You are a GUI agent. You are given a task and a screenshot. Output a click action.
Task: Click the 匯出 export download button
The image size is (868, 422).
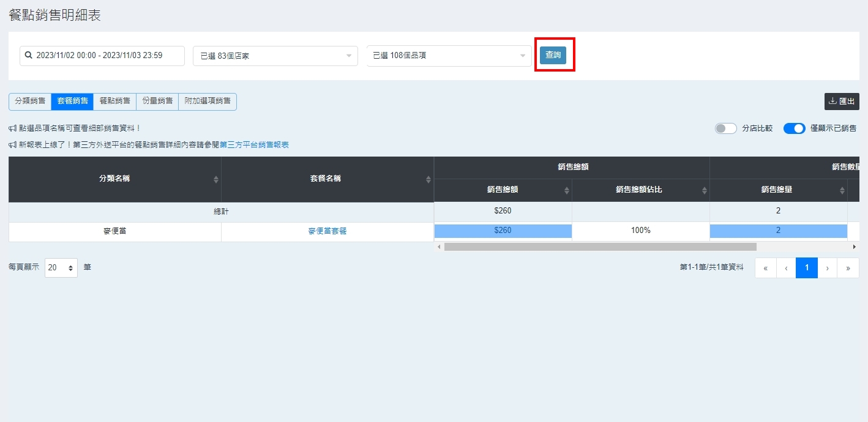tap(842, 102)
